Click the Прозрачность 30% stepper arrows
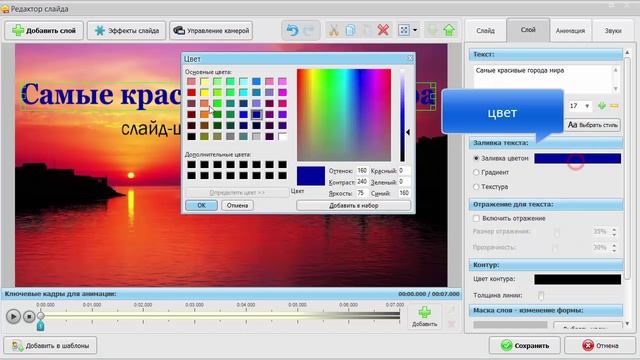Screen dimensions: 640x360 pyautogui.click(x=614, y=247)
